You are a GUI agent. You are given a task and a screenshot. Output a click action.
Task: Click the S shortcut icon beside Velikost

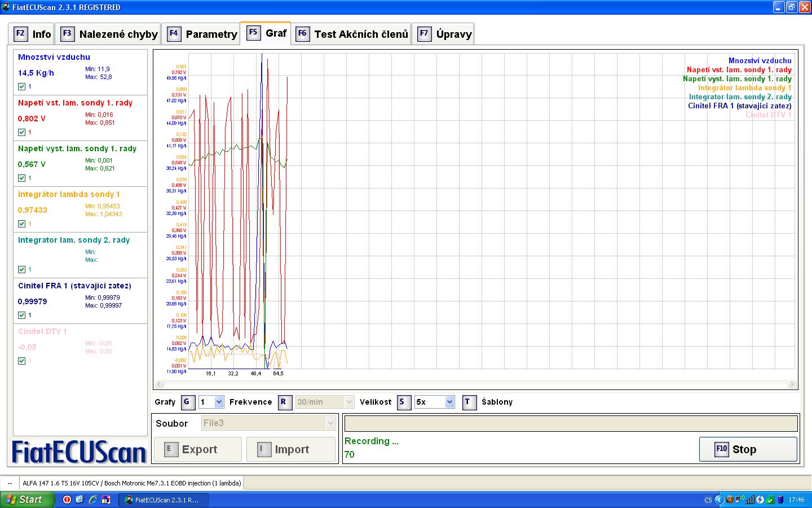coord(403,402)
